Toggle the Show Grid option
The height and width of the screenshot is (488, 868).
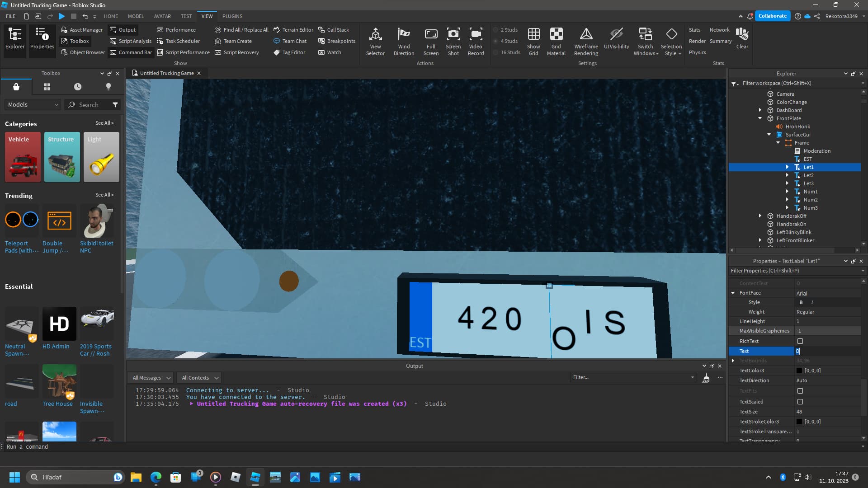tap(533, 41)
